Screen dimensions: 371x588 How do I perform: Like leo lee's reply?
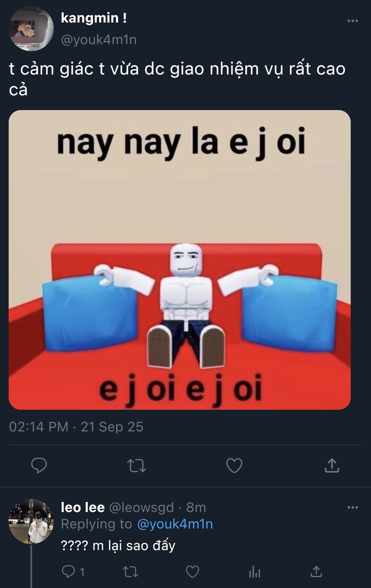192,572
